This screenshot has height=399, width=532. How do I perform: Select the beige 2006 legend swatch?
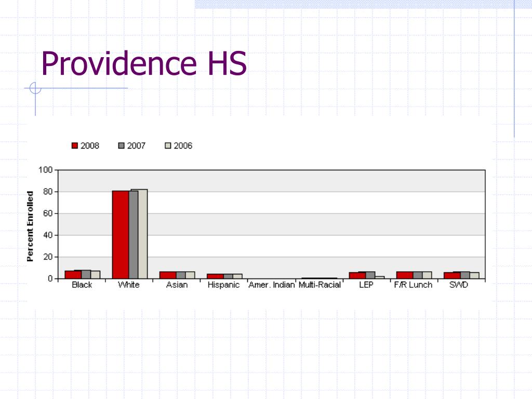pos(168,145)
